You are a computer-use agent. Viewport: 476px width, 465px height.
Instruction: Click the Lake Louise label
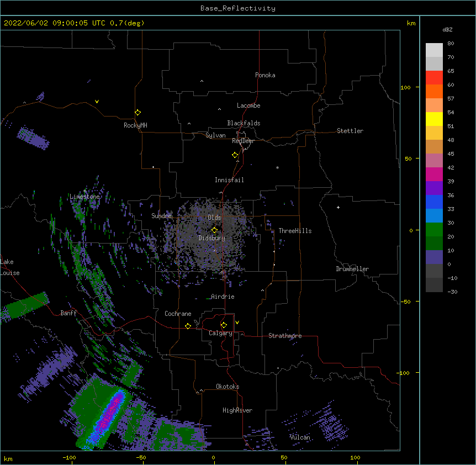pyautogui.click(x=10, y=267)
